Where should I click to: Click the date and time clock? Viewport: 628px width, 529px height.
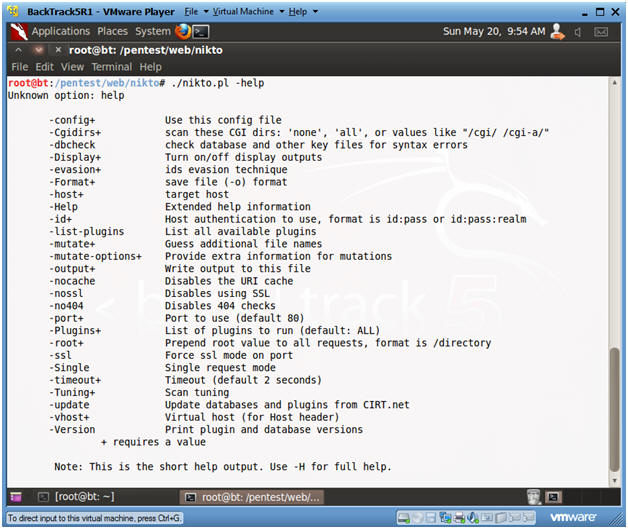(494, 31)
